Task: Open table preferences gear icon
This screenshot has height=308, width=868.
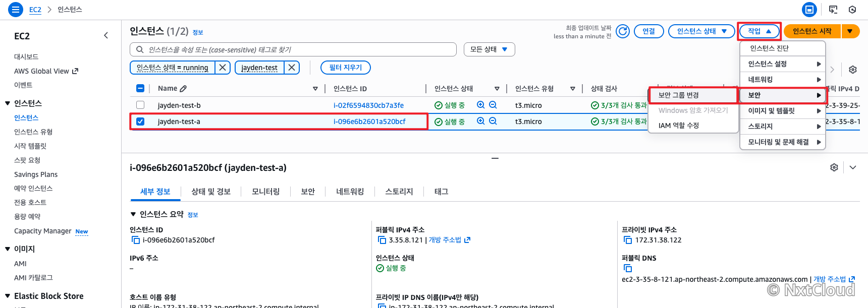Action: point(853,70)
